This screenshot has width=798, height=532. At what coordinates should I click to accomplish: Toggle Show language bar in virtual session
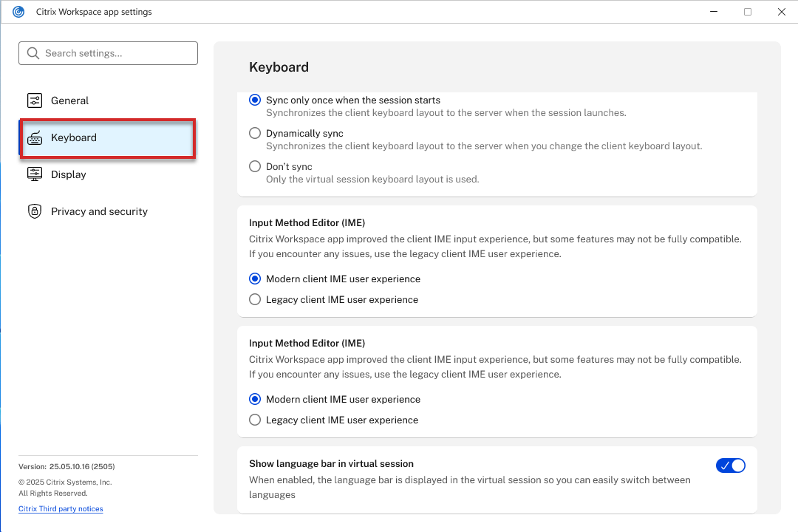tap(731, 465)
